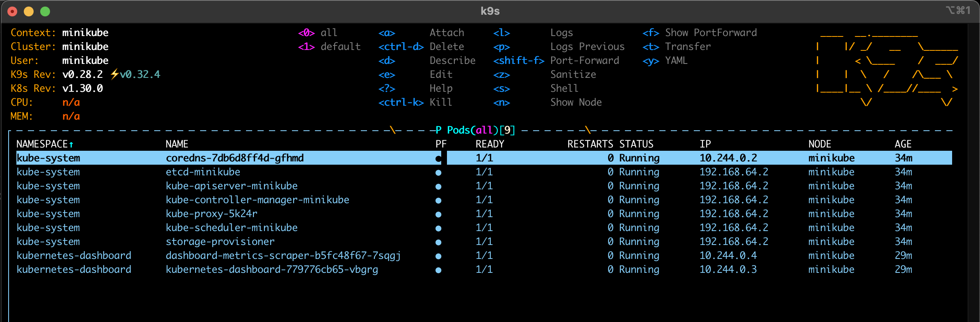Click the RESTARTS column header
980x322 pixels.
[x=590, y=144]
